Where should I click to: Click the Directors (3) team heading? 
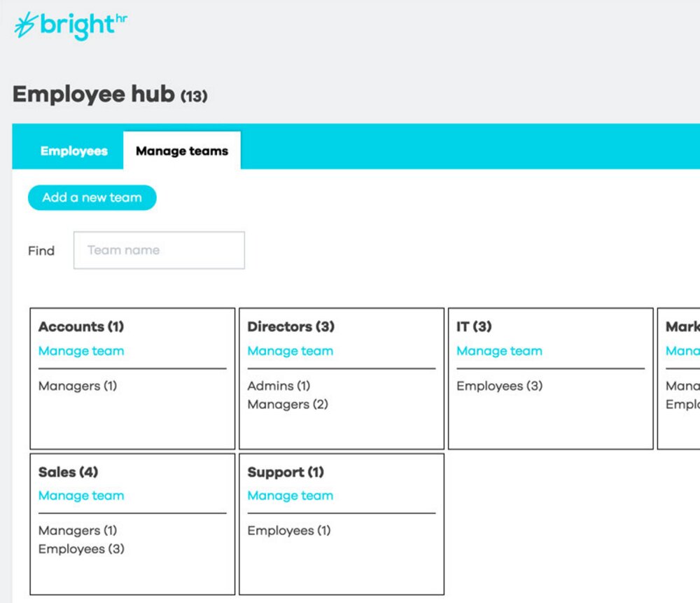point(291,326)
